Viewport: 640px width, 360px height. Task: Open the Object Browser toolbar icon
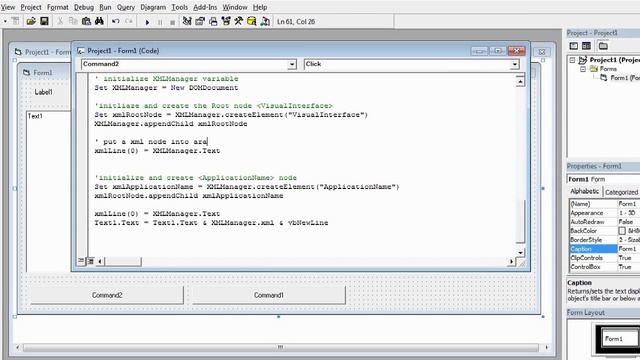point(226,21)
